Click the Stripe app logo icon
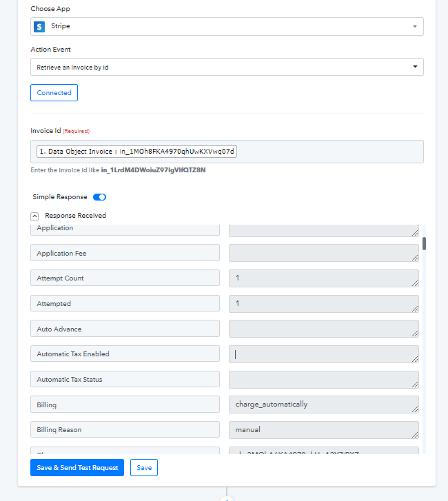Image resolution: width=448 pixels, height=501 pixels. coord(39,26)
